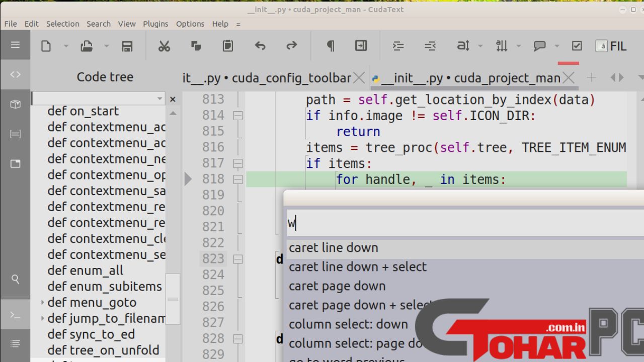
Task: Open the snippets panel sidebar icon
Action: point(15,134)
